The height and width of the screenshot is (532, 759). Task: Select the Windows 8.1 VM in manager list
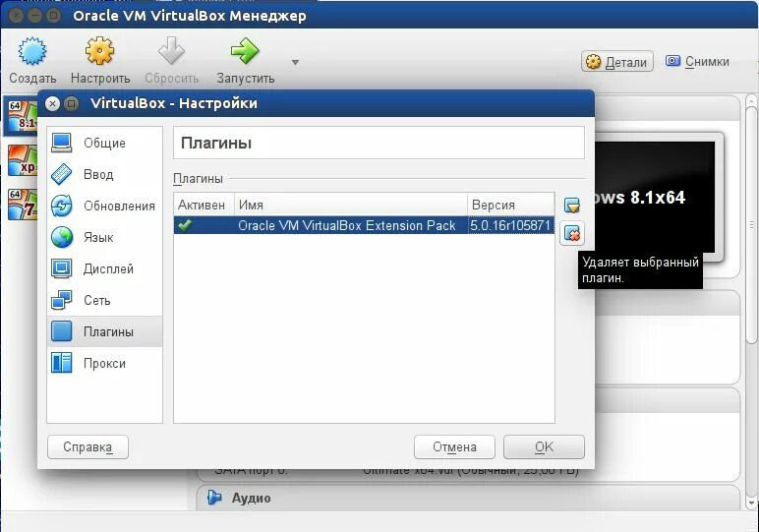point(22,116)
